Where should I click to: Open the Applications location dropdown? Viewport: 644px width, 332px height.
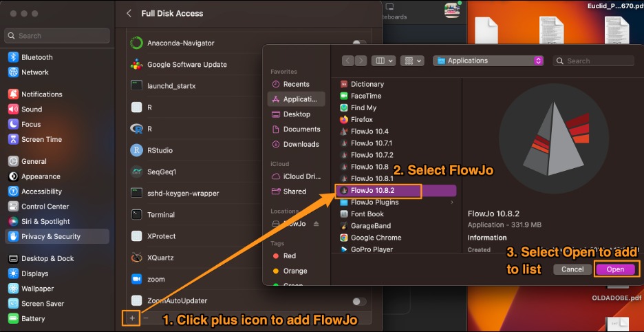click(488, 61)
